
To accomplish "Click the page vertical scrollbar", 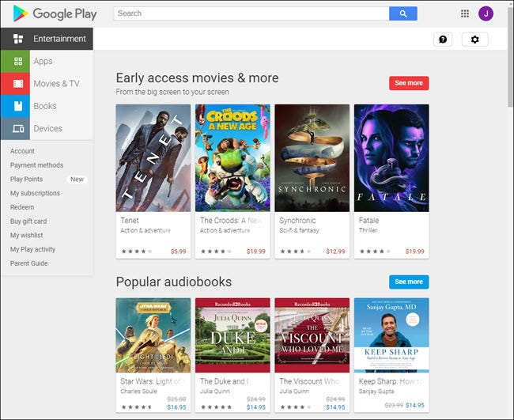I will pos(510,55).
